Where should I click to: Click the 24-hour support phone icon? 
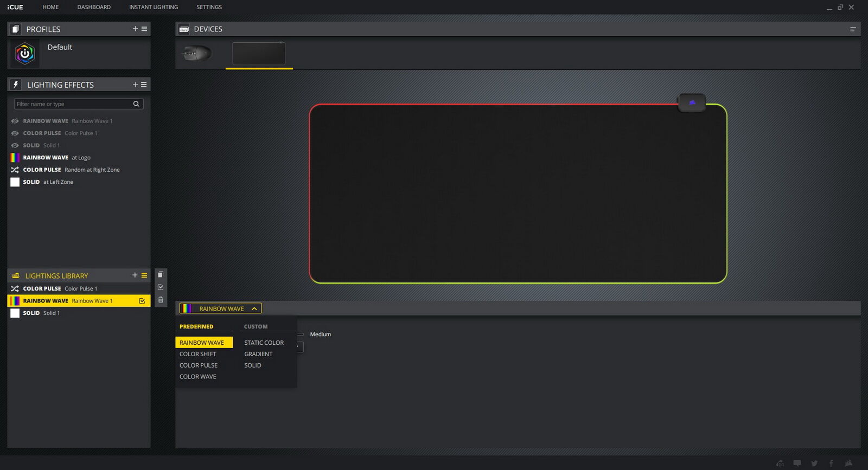tap(780, 463)
